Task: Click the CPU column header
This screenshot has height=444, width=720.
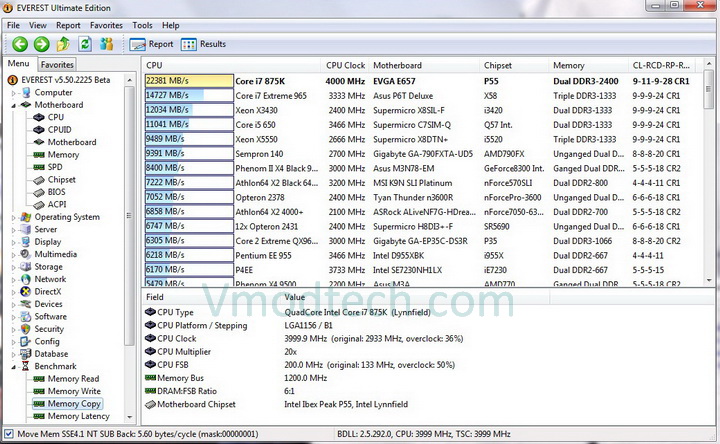Action: pyautogui.click(x=231, y=65)
